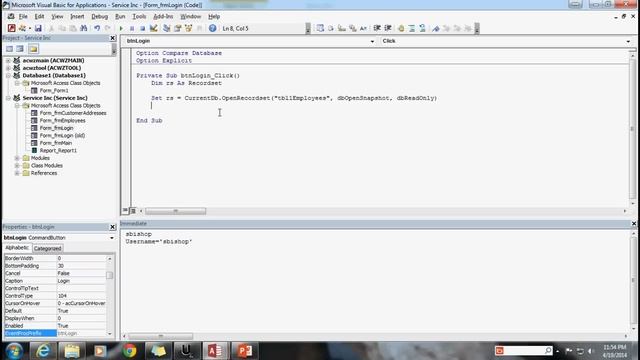640x360 pixels.
Task: Select Form_frmLogin (old) in project tree
Action: [62, 136]
